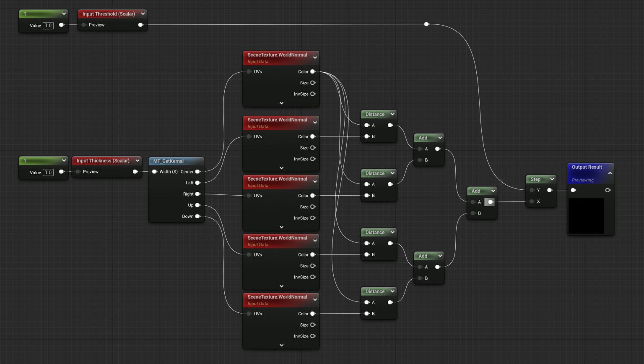Toggle the preview thumbnail on the center Add node

pyautogui.click(x=490, y=202)
